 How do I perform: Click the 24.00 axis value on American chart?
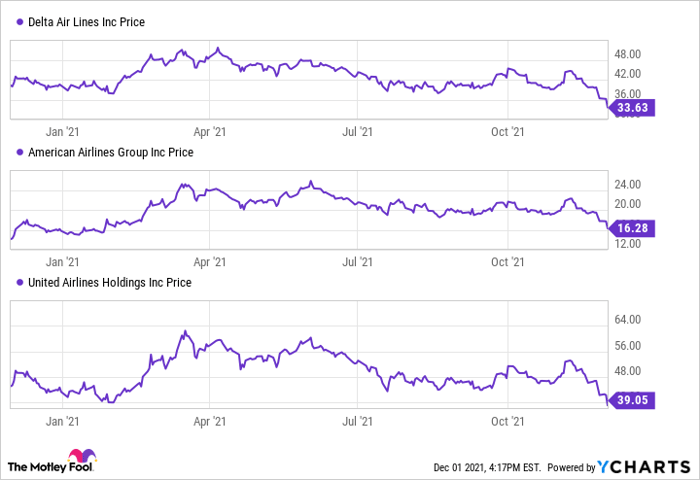(627, 184)
